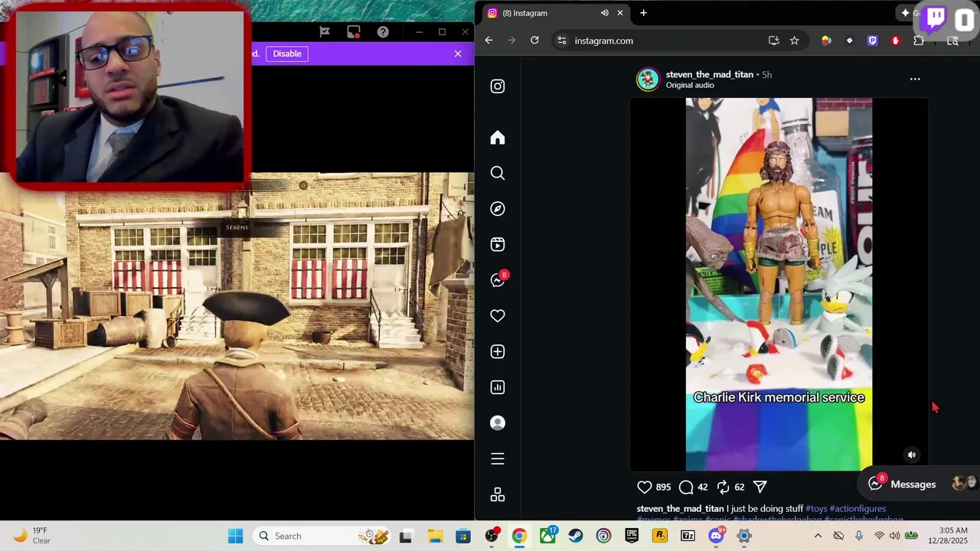Open help question mark in streaming app
The width and height of the screenshot is (980, 551).
click(x=383, y=32)
